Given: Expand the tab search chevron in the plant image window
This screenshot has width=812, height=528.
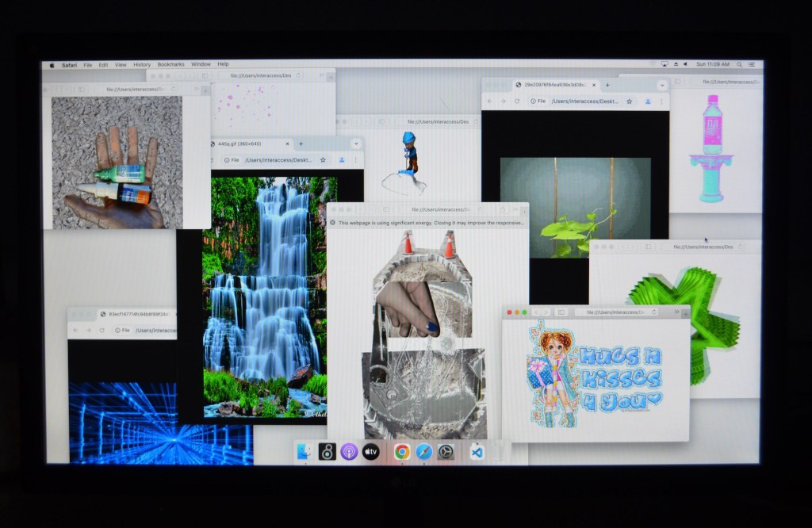Looking at the screenshot, I should (662, 85).
